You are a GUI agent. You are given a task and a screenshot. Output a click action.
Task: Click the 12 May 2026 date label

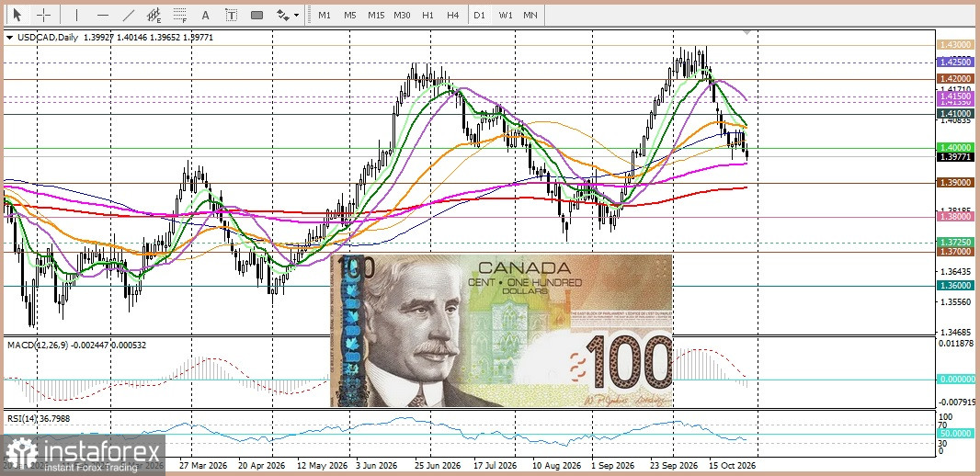coord(321,465)
